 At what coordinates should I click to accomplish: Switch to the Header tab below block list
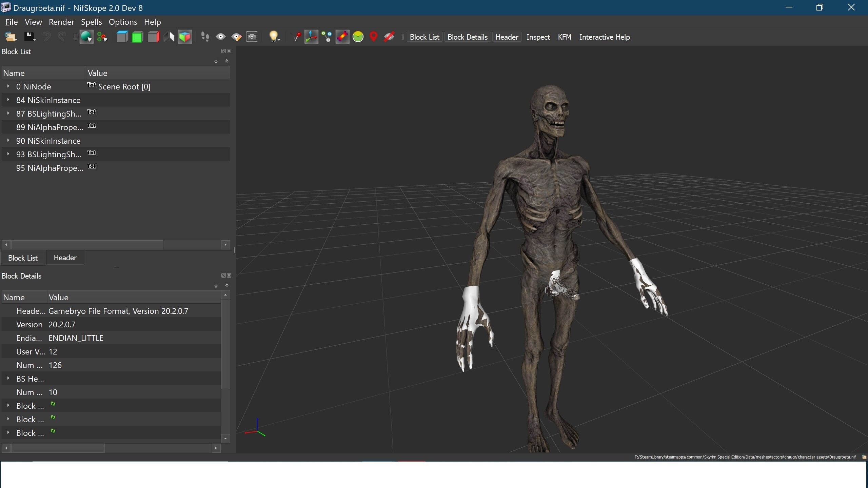click(x=65, y=258)
